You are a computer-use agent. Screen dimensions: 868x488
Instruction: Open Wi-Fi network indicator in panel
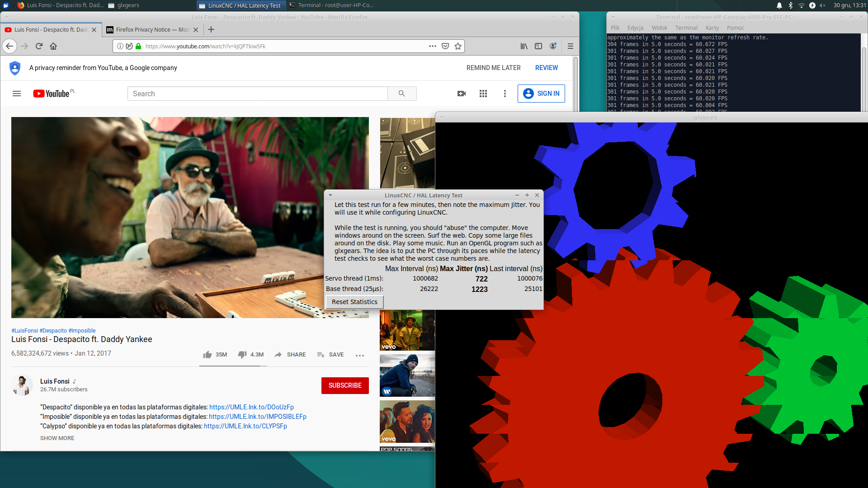pos(802,5)
